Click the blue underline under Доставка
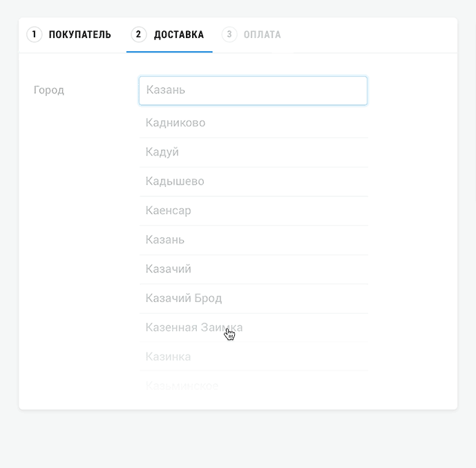This screenshot has height=468, width=476. [169, 52]
